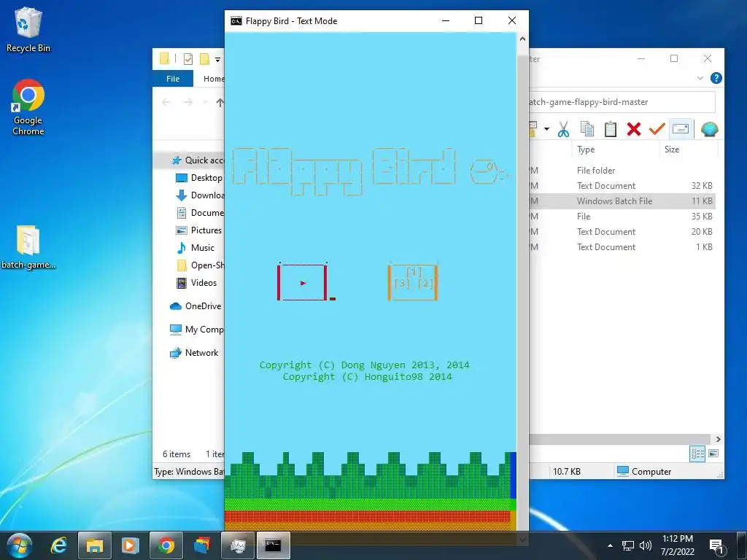747x560 pixels.
Task: Select the Windows Batch File row
Action: tap(622, 201)
